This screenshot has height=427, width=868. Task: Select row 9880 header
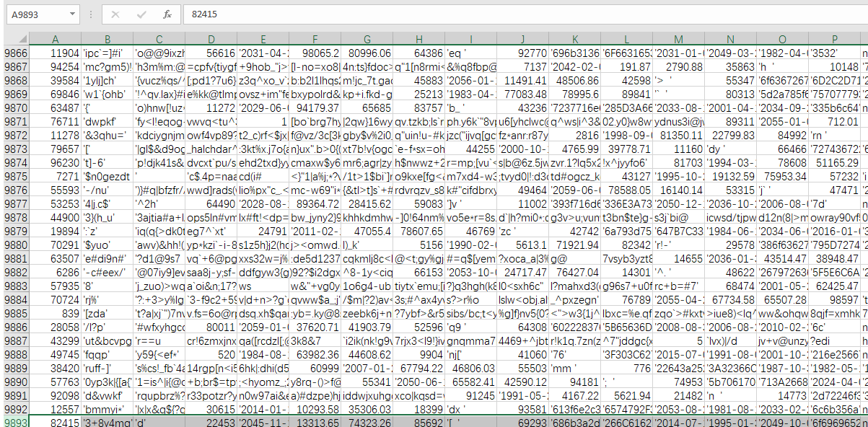[14, 244]
